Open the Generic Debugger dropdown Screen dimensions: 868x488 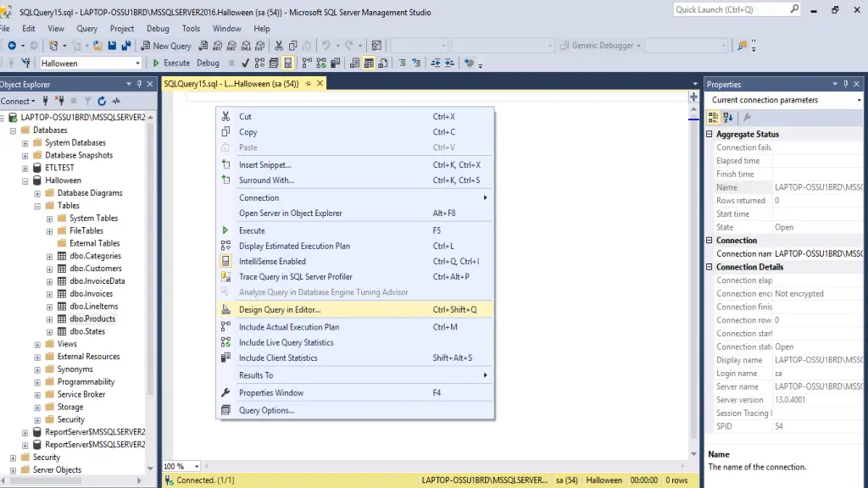tap(638, 46)
